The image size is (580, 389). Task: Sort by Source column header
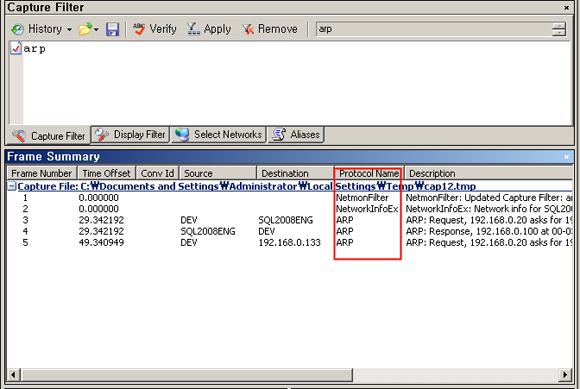click(x=218, y=173)
